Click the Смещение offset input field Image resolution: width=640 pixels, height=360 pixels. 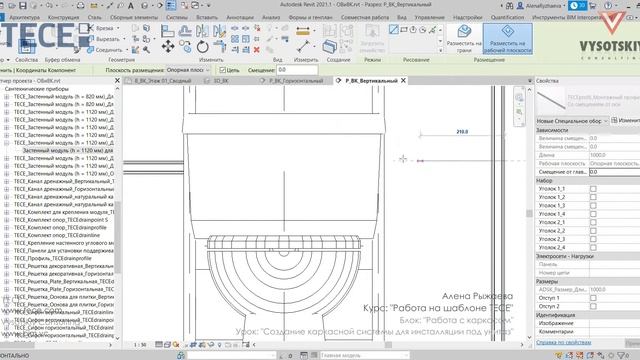tap(297, 70)
